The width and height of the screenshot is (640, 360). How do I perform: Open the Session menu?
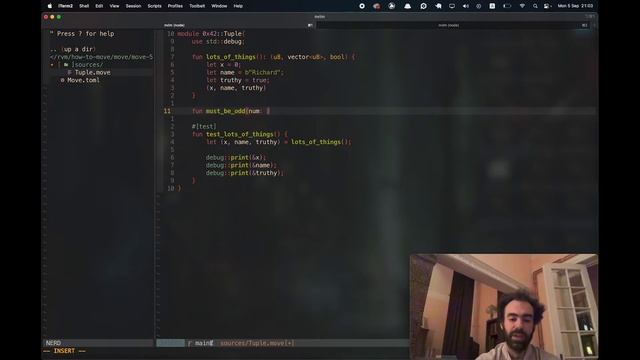(133, 6)
